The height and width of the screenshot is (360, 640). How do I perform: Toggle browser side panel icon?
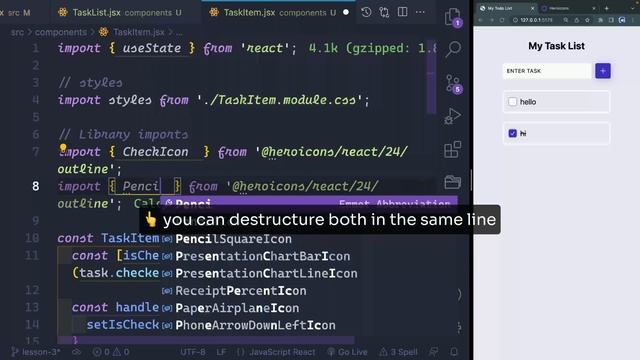pyautogui.click(x=611, y=20)
